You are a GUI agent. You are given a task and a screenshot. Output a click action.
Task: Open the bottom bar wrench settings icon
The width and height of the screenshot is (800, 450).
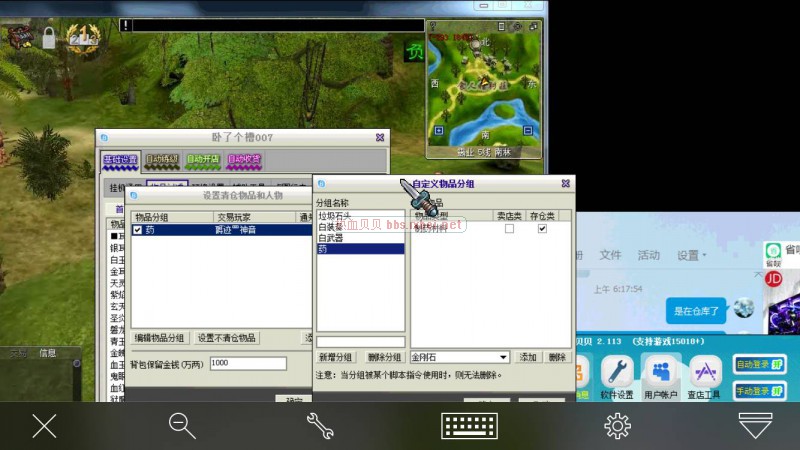click(x=319, y=426)
